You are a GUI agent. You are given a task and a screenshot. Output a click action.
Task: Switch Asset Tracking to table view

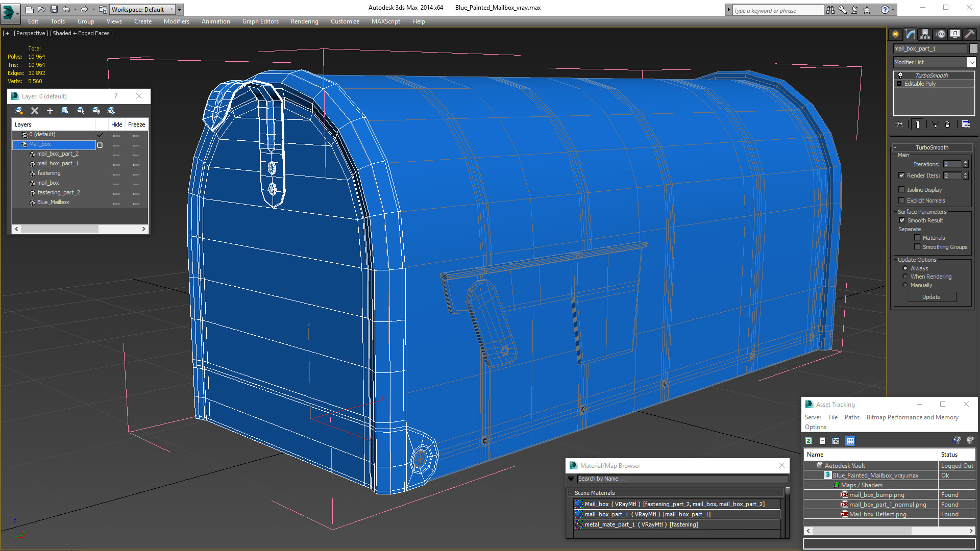coord(850,441)
